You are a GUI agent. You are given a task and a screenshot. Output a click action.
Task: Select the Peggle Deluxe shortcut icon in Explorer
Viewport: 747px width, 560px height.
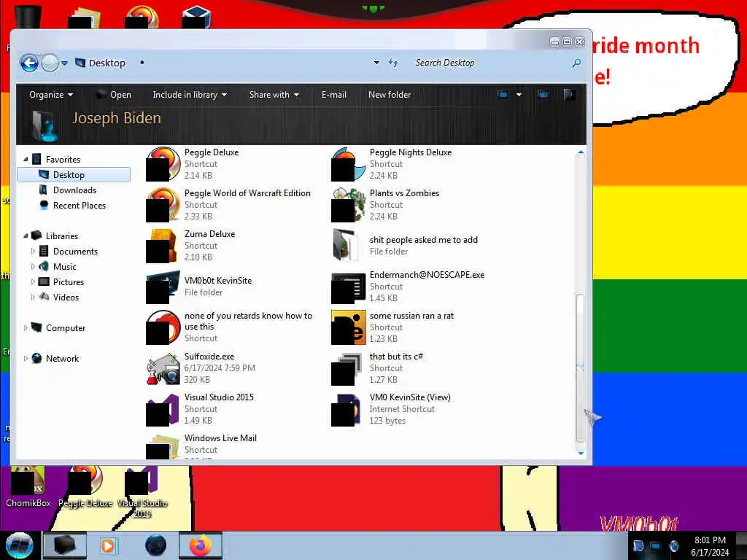coord(163,164)
